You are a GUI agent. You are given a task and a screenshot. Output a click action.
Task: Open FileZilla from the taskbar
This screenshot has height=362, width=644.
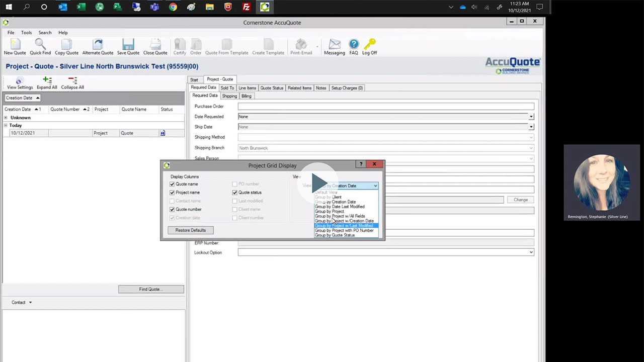coord(247,7)
